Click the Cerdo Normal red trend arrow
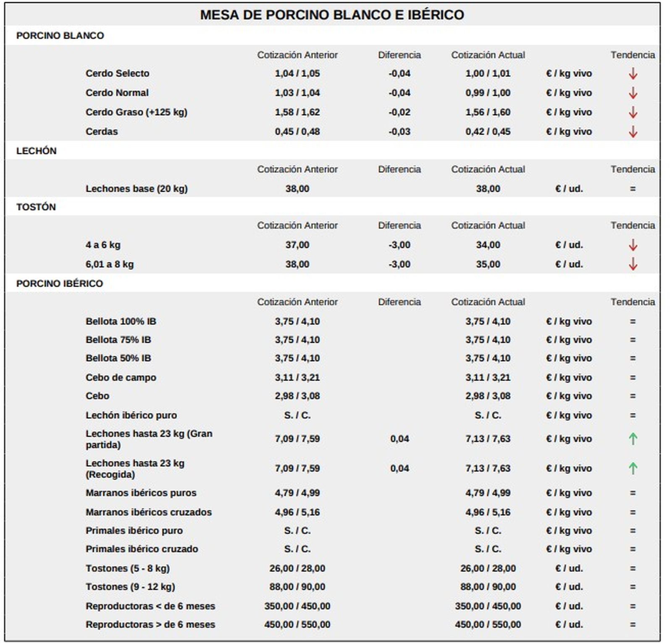The image size is (672, 643). (633, 93)
